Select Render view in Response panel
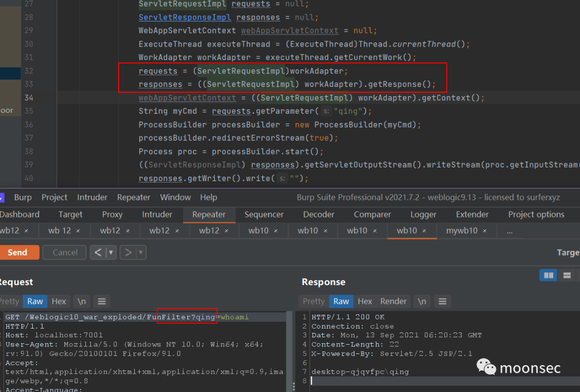This screenshot has width=580, height=392. 393,301
